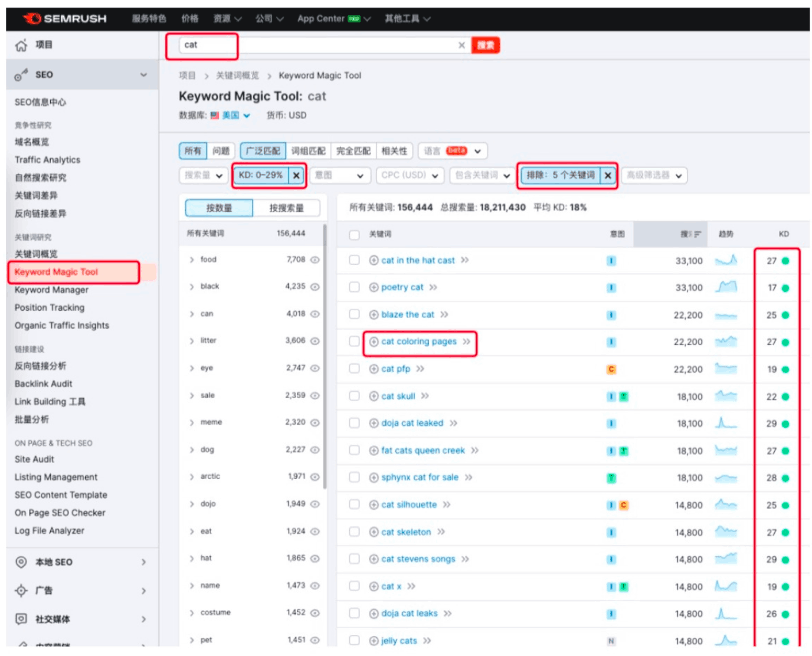
Task: Click the home icon next to 项目
Action: point(21,45)
